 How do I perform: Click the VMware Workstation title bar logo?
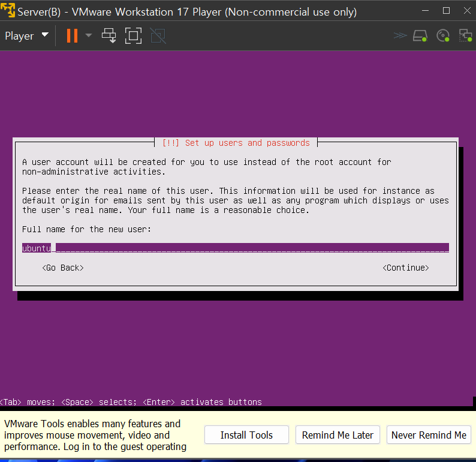coord(8,10)
